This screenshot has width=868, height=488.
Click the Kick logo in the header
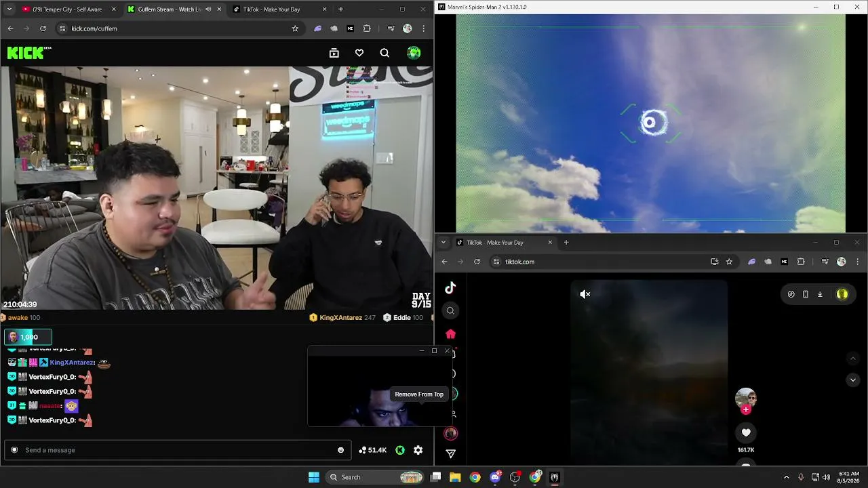click(x=26, y=53)
